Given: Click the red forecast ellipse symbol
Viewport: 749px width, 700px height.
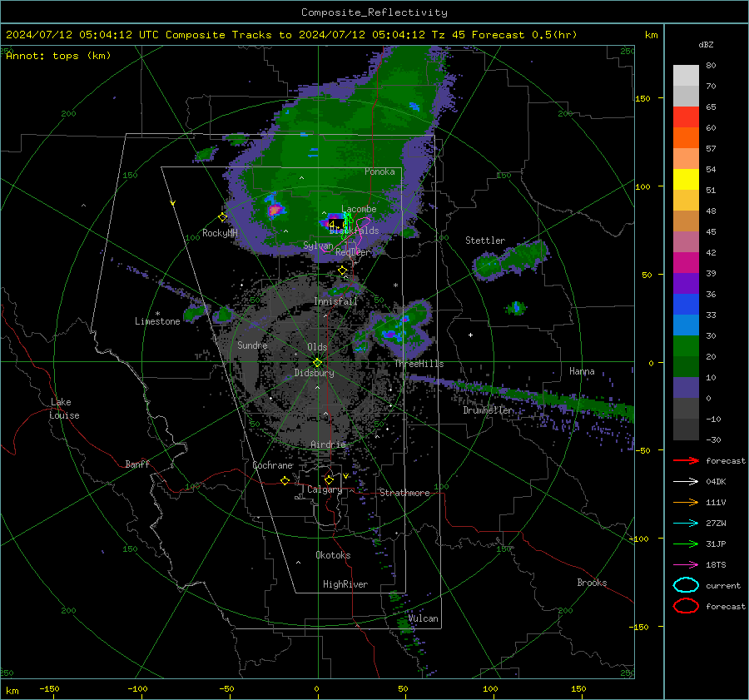Looking at the screenshot, I should 686,606.
